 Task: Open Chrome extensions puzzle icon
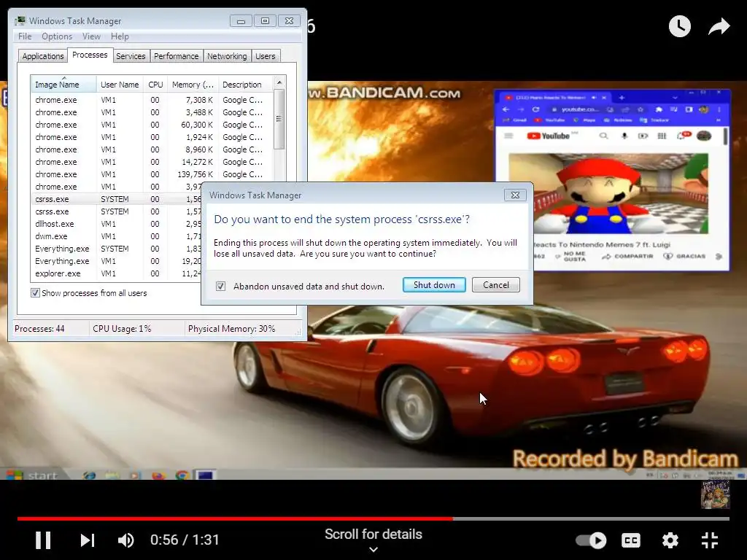point(659,109)
